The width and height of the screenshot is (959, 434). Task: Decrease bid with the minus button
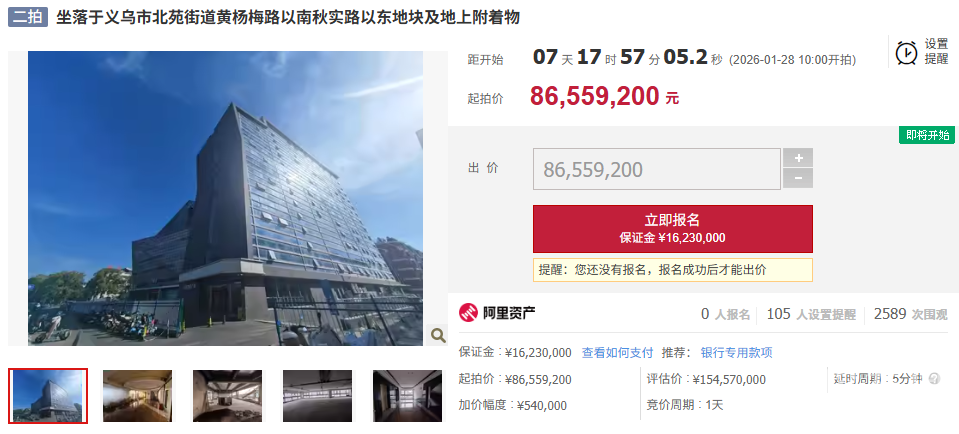tap(798, 178)
